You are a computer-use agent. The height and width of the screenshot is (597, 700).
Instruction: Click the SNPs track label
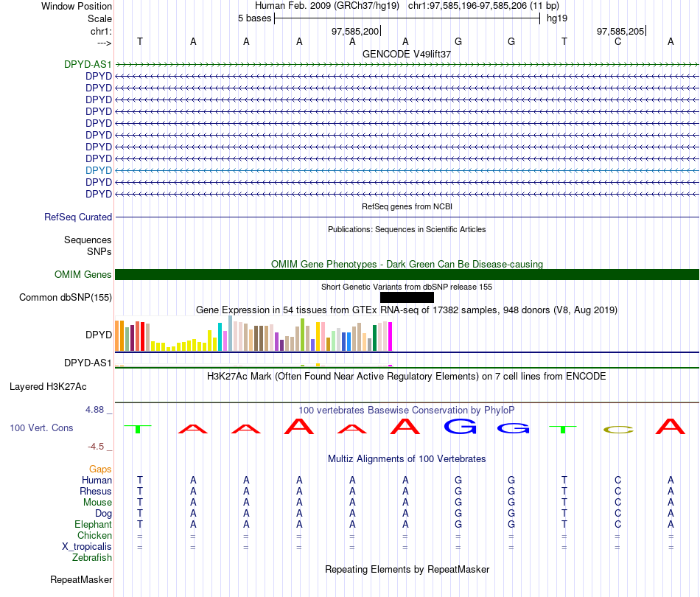(x=99, y=252)
